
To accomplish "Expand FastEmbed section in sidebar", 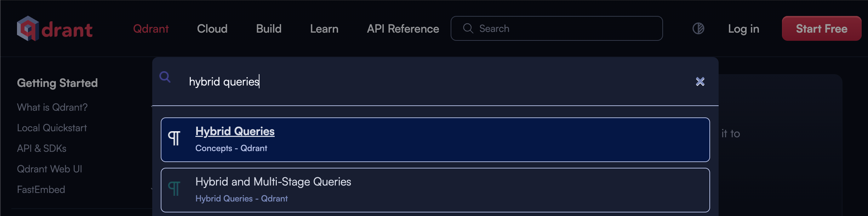I will 41,189.
